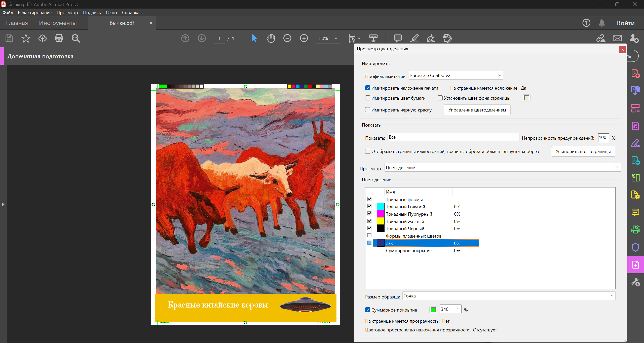Open the sign document pen icon
The height and width of the screenshot is (343, 644).
[x=431, y=38]
